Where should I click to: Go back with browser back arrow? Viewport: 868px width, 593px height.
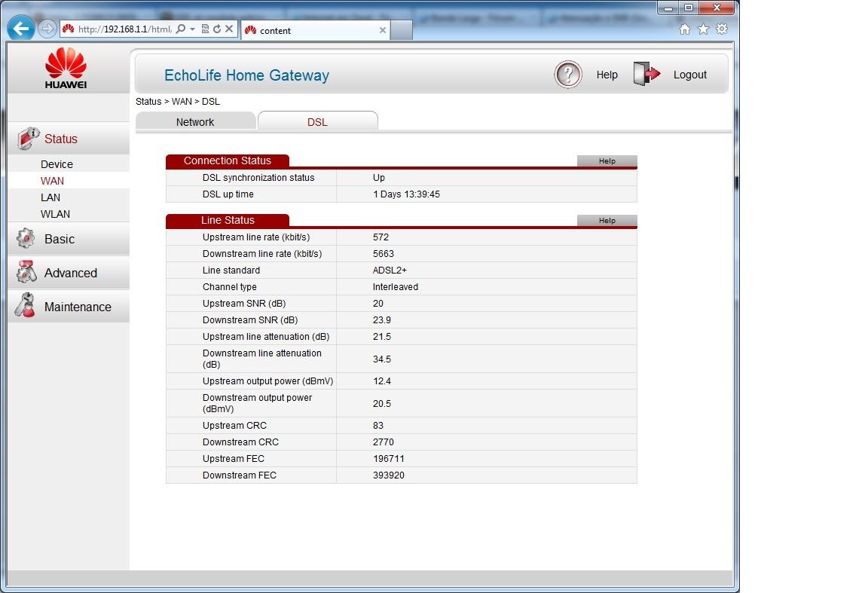(21, 29)
